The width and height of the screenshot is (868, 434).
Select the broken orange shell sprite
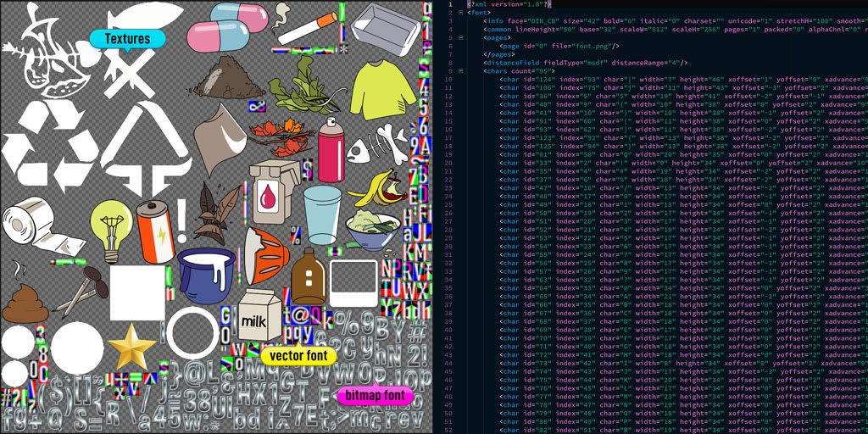pyautogui.click(x=266, y=255)
